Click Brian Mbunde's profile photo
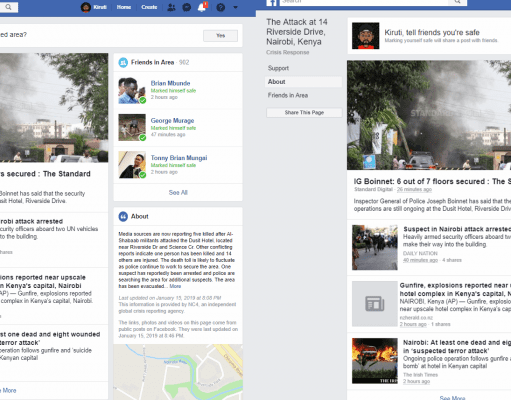This screenshot has height=400, width=511. tap(132, 90)
